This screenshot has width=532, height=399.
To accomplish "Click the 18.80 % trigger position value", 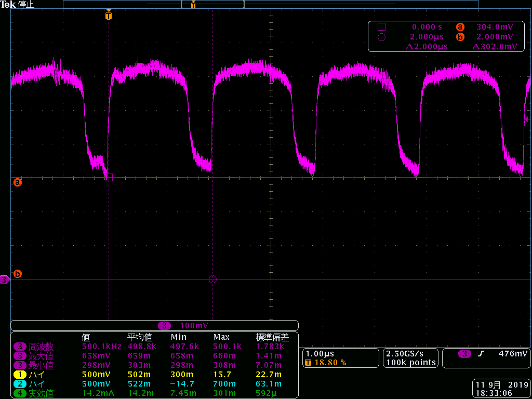I will (330, 363).
